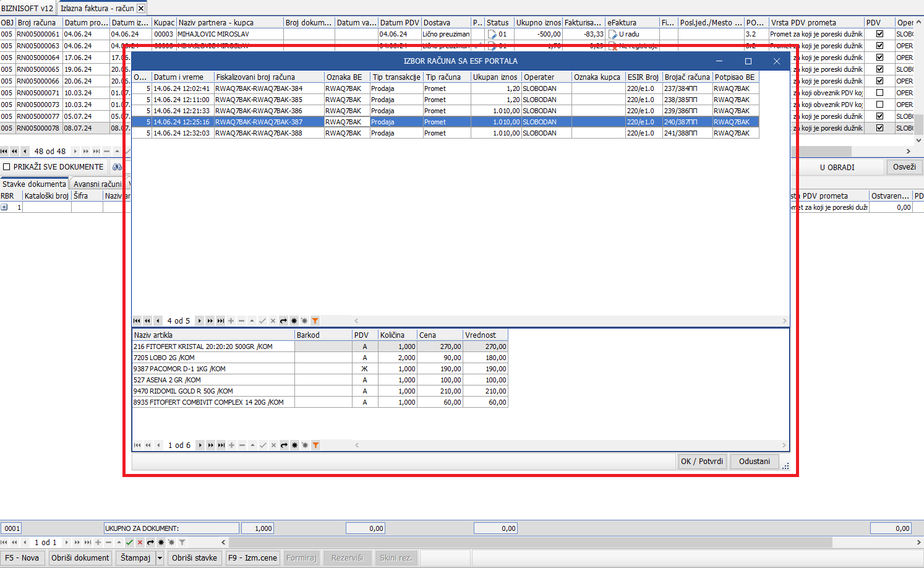Confirm selection with OK / Potvrdi

pos(701,461)
